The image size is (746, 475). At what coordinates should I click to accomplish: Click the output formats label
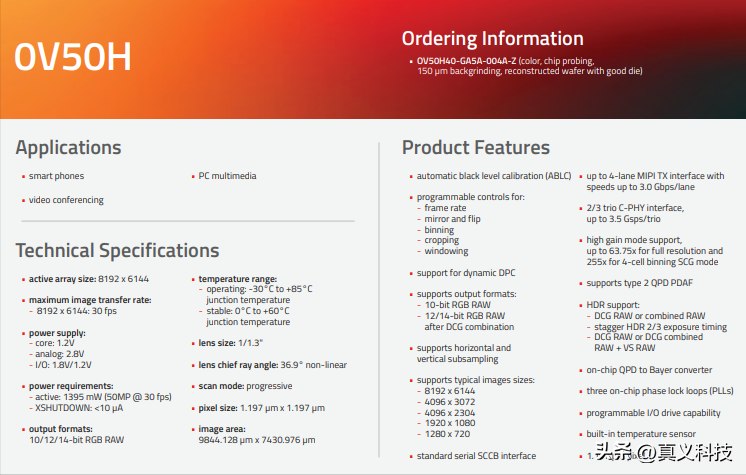coord(60,429)
